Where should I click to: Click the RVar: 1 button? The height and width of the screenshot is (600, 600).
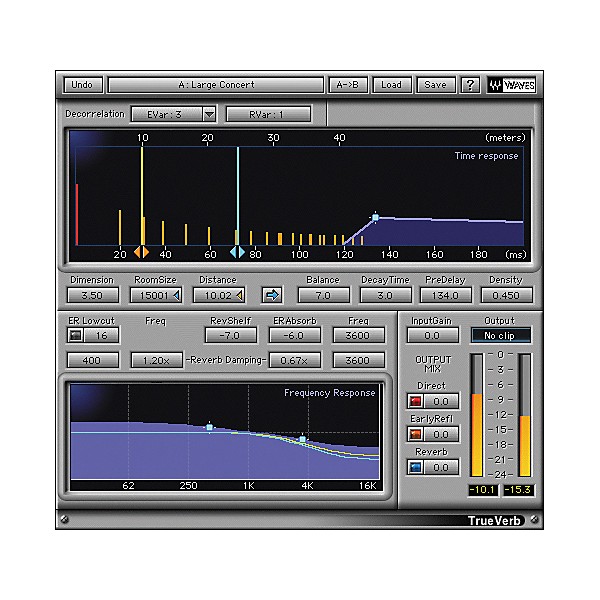268,114
